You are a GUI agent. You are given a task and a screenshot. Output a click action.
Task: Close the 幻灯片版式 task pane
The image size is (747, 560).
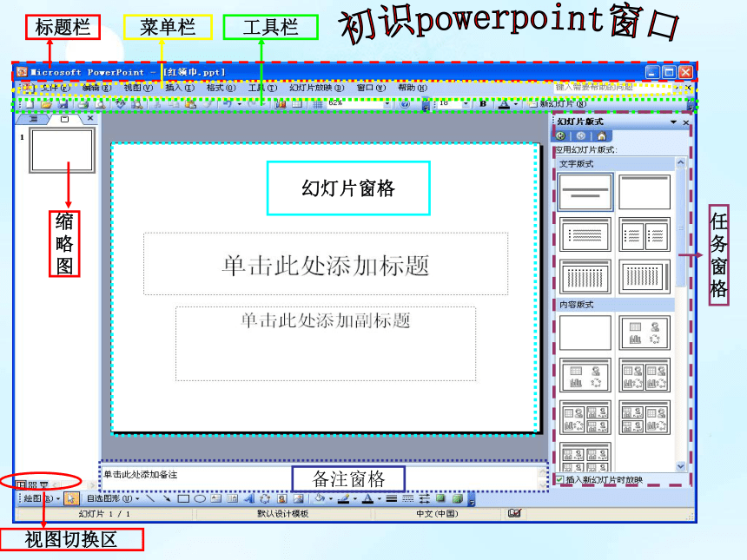(685, 122)
